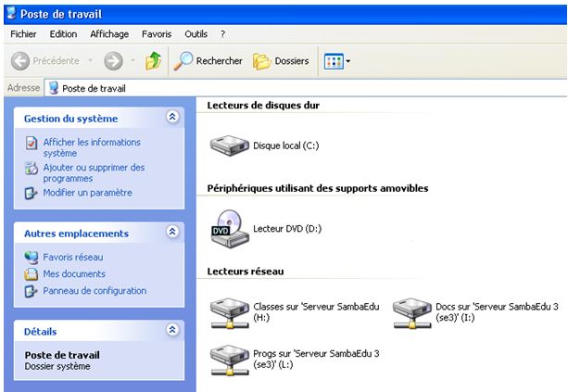
Task: Click the system information sheet icon
Action: point(32,143)
